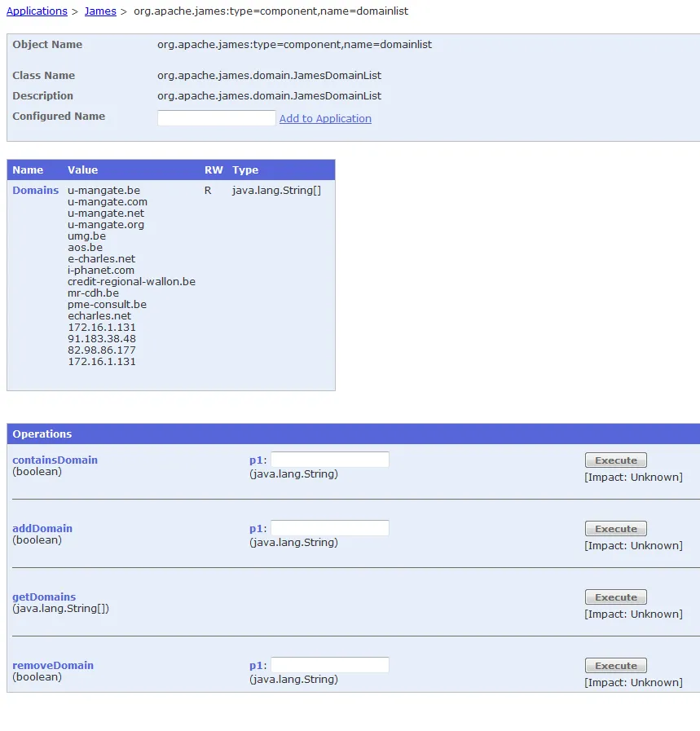Click the Add to Application link
700x731 pixels.
coord(325,118)
